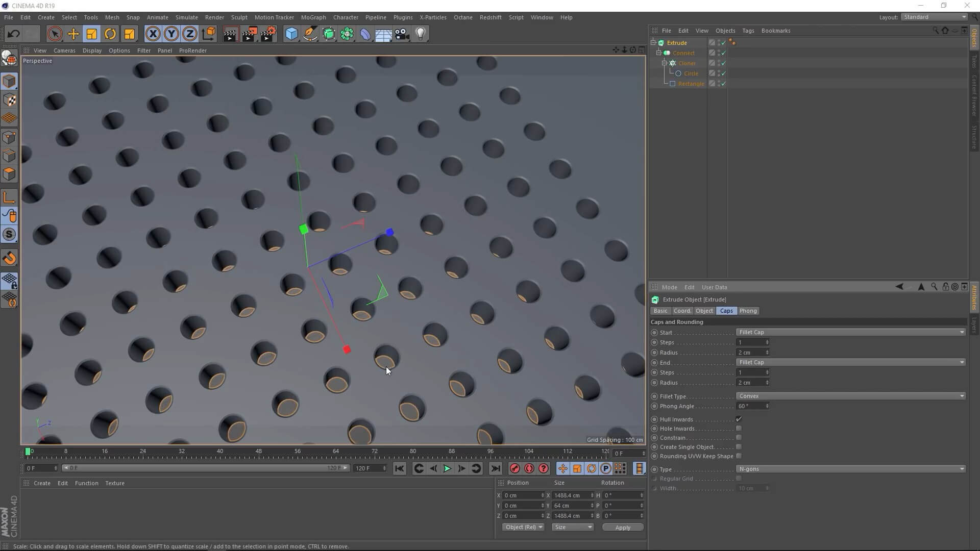Add a Cube primitive object
Image resolution: width=980 pixels, height=551 pixels.
point(291,34)
